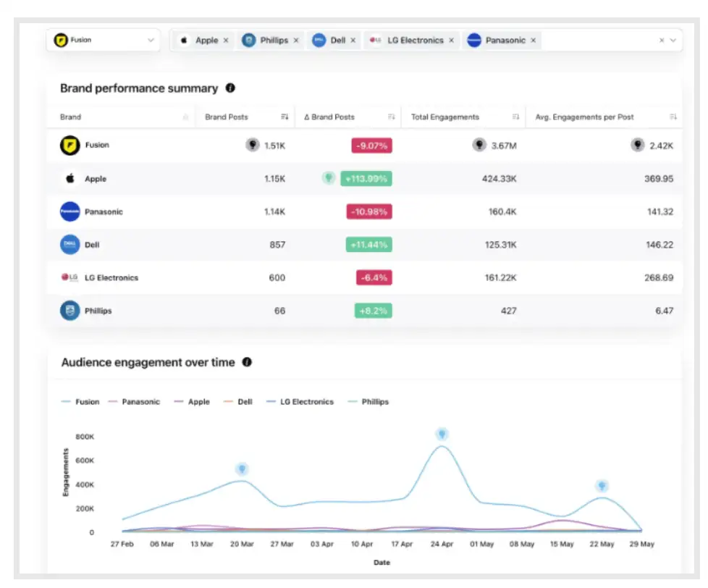The width and height of the screenshot is (708, 588).
Task: Toggle Fusion series in chart legend
Action: coord(80,401)
